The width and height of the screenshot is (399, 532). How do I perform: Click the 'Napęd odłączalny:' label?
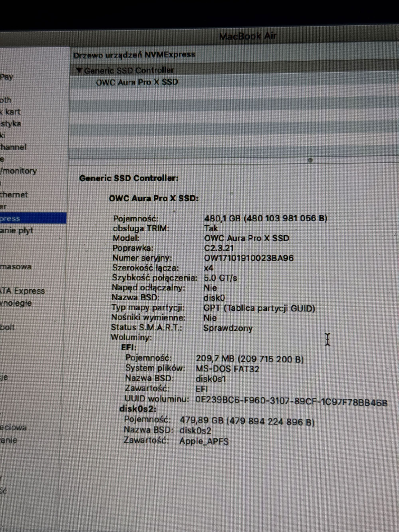148,288
